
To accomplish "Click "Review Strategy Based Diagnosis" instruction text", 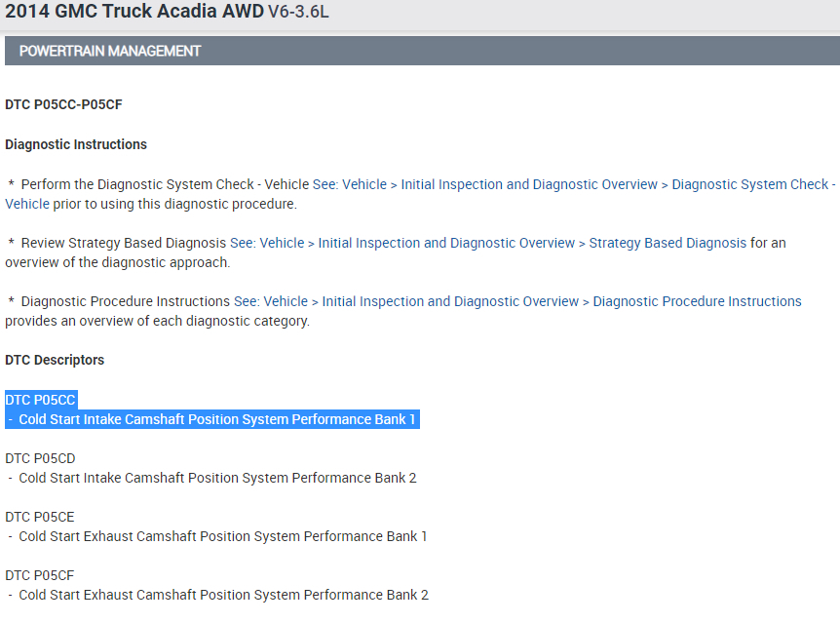I will (123, 243).
